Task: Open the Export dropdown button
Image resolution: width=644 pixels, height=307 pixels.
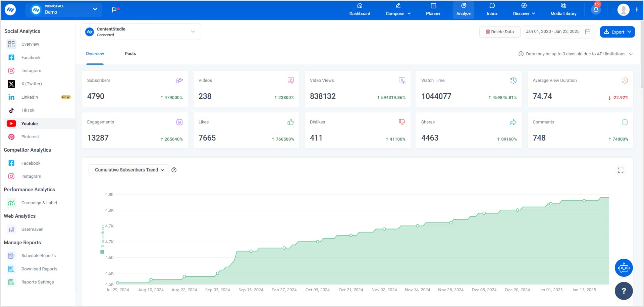Action: [x=617, y=32]
